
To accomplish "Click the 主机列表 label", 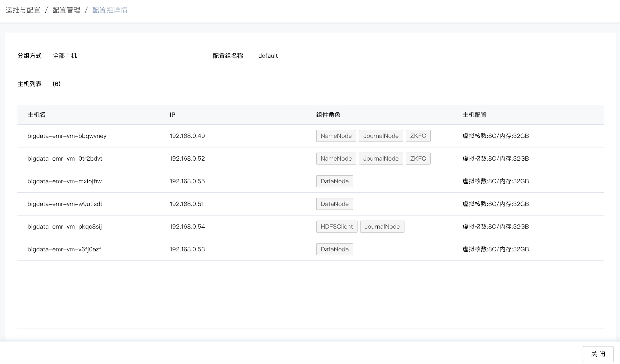I will point(29,84).
